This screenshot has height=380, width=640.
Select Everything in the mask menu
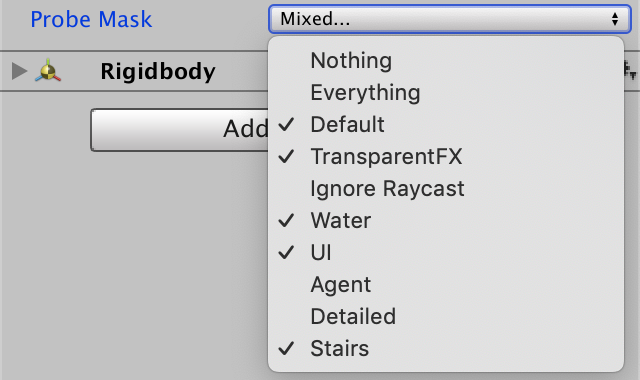(446, 93)
